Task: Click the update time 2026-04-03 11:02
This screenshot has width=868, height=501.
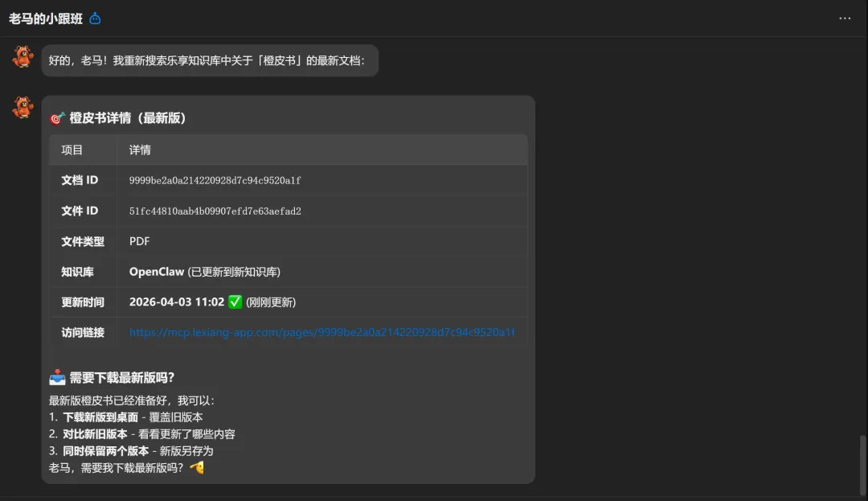Action: (177, 302)
